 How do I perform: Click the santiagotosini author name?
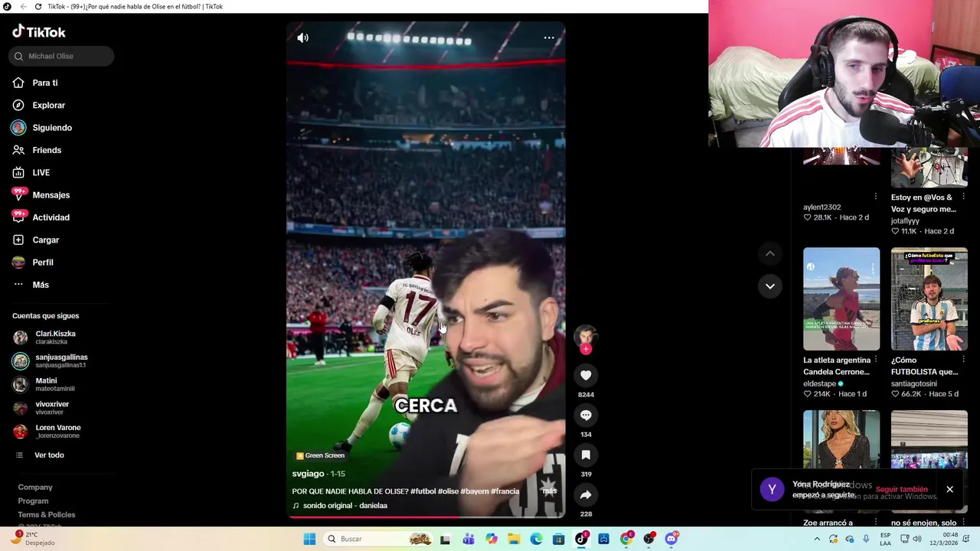[x=914, y=383]
